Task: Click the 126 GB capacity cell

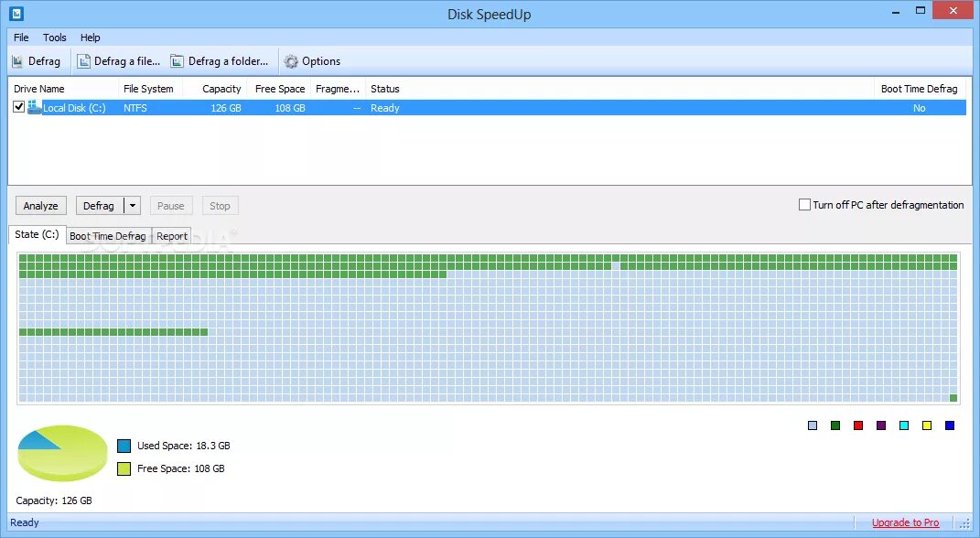Action: pos(226,108)
